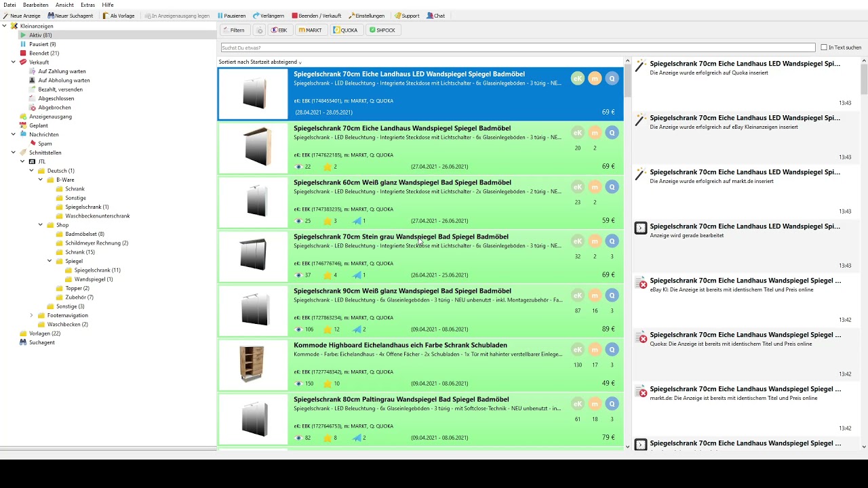Toggle the MARKT platform filter button
Viewport: 868px width, 488px height.
click(x=311, y=30)
